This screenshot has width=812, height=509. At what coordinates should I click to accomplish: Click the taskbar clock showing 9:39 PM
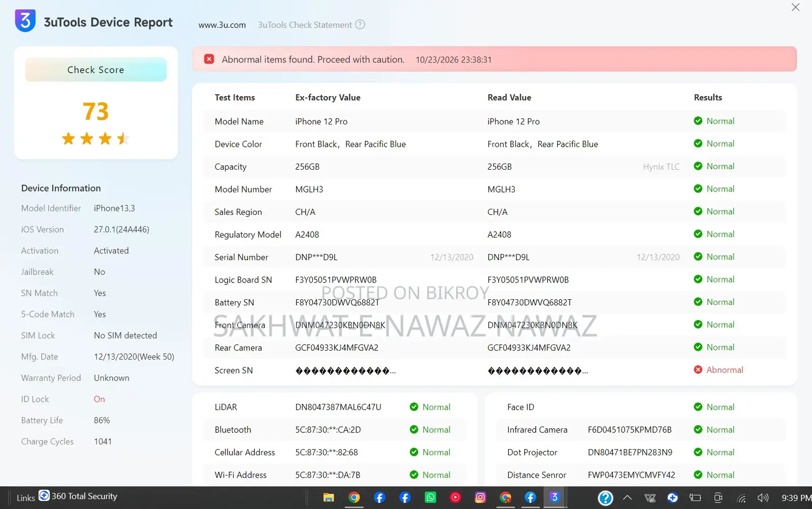pyautogui.click(x=796, y=498)
